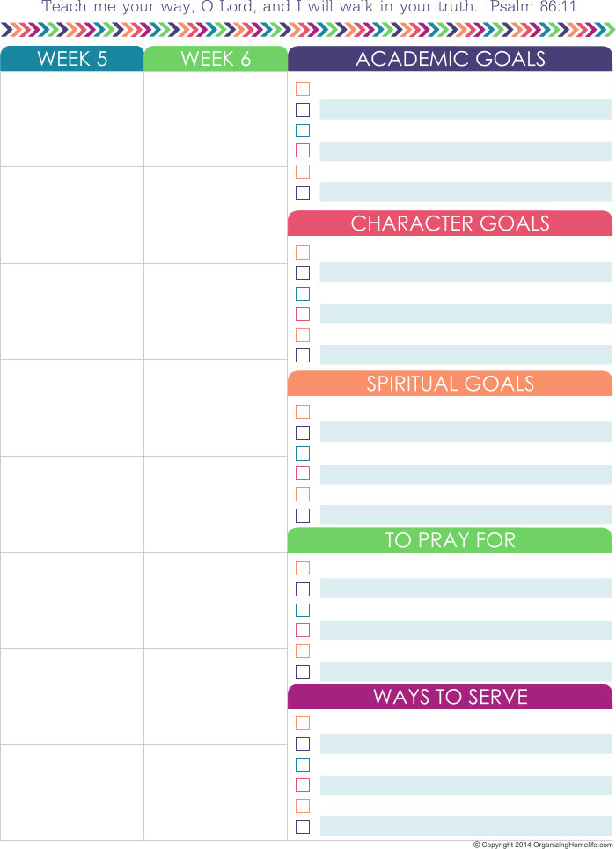
Task: Tick the teal checkbox under To Pray For
Action: [x=303, y=611]
